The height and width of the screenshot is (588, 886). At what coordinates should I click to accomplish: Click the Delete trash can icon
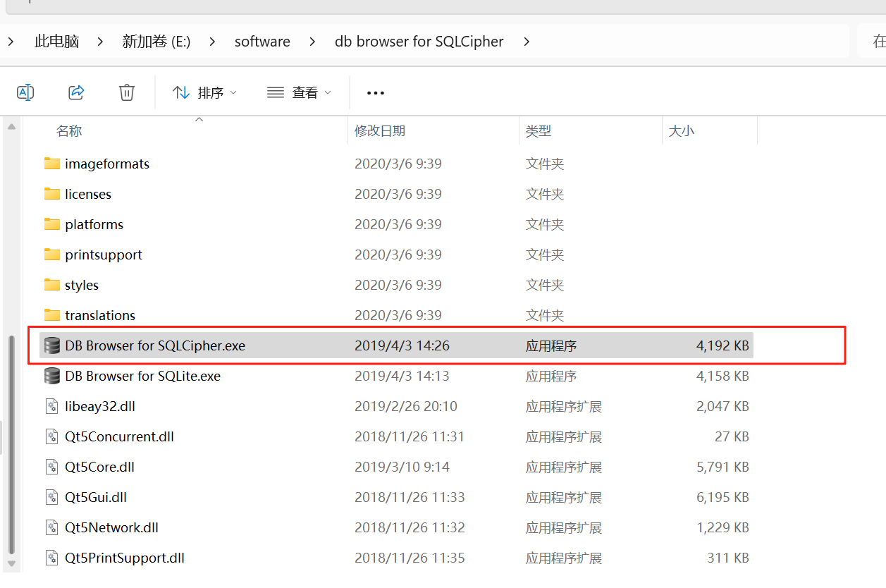click(127, 92)
